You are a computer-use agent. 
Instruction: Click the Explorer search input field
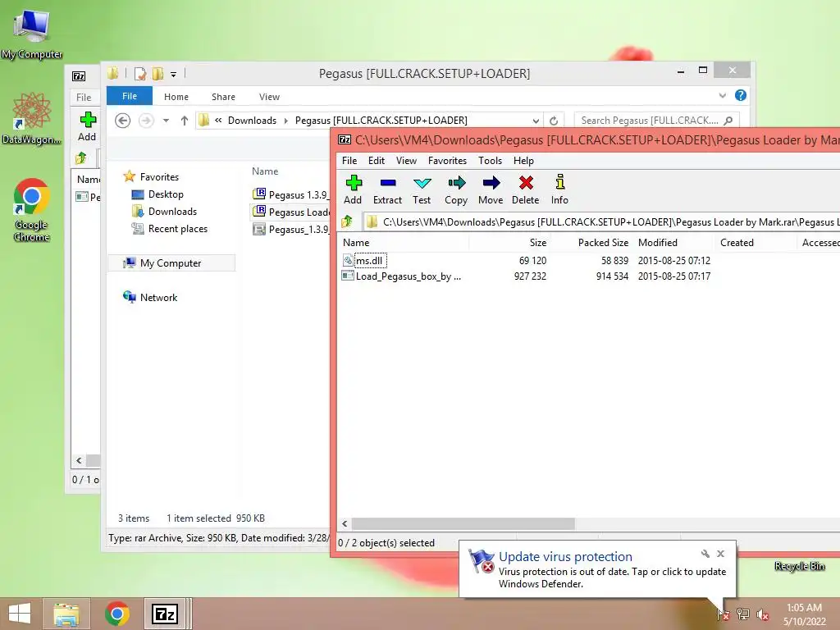click(657, 121)
